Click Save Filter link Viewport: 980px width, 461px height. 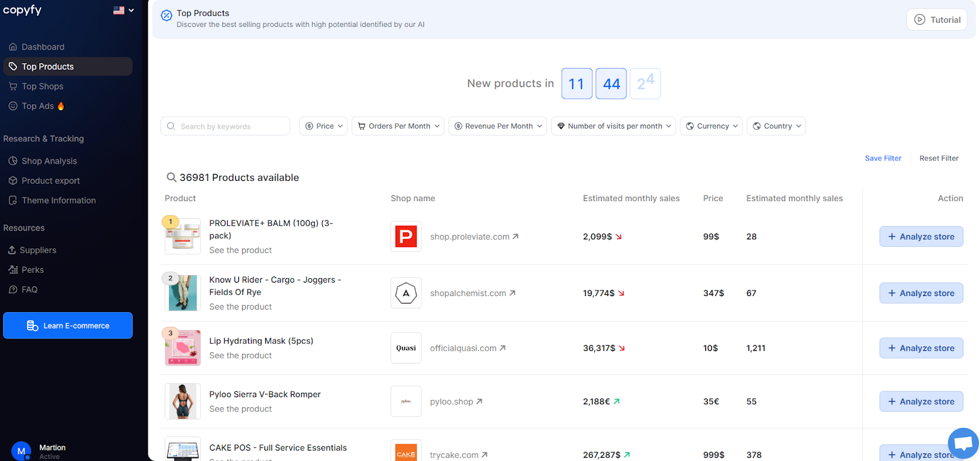coord(883,158)
